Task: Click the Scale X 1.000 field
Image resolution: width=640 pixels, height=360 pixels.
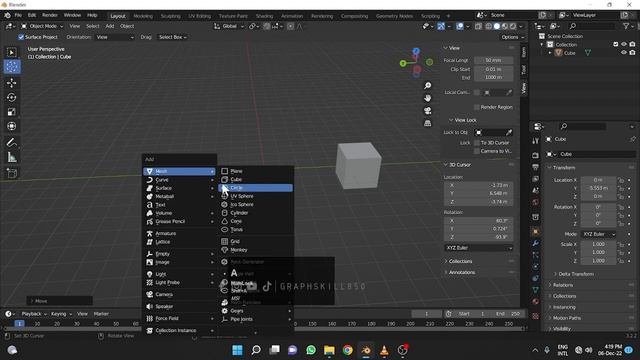Action: [x=598, y=244]
